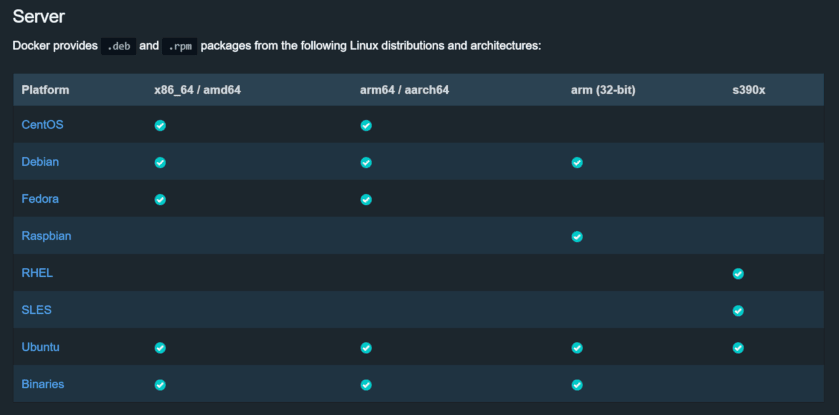839x415 pixels.
Task: Click the Fedora arm64 checkmark icon
Action: (366, 199)
